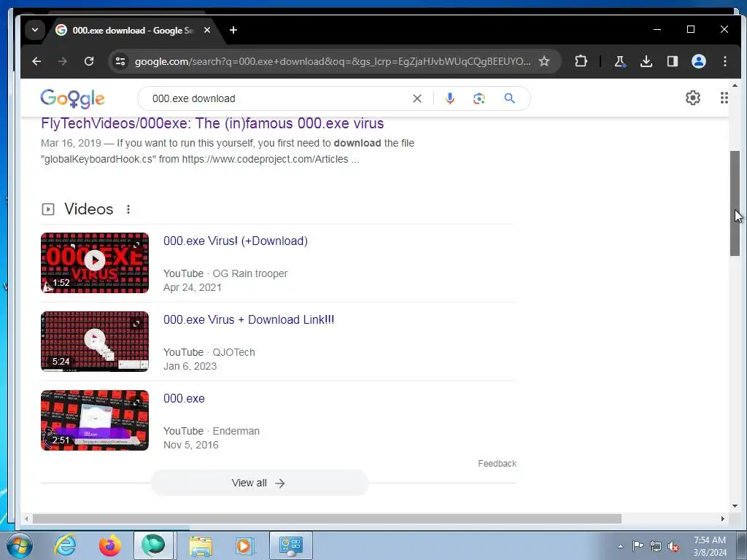Go back to the previous page
747x560 pixels.
[x=36, y=61]
